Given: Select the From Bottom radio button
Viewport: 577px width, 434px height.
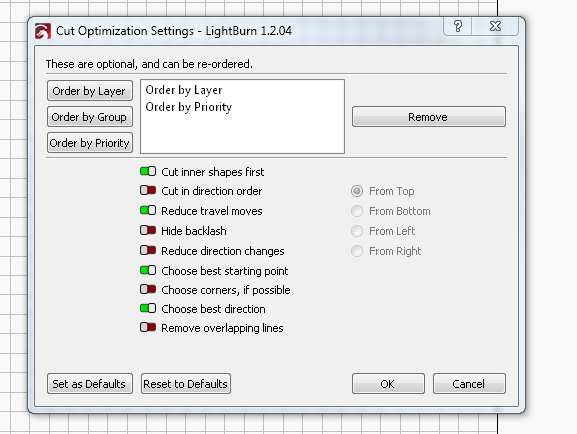Looking at the screenshot, I should (x=357, y=211).
